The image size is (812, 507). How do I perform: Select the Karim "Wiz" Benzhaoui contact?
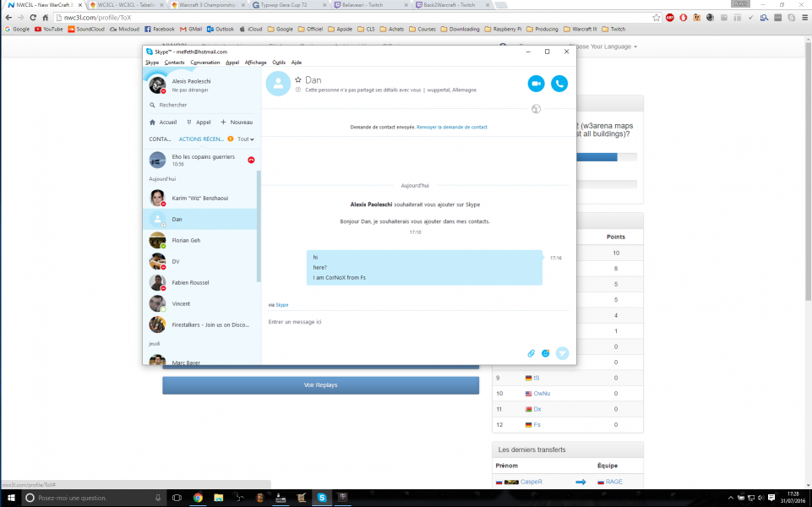pyautogui.click(x=200, y=198)
